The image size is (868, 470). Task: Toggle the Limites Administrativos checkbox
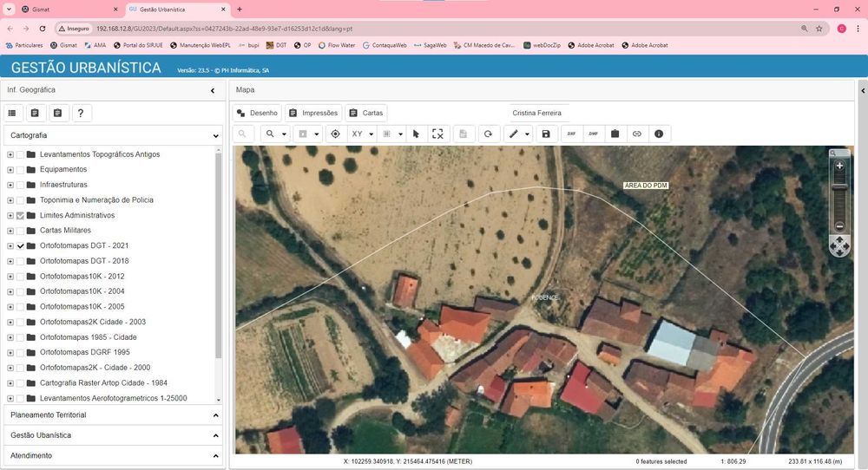pos(21,216)
